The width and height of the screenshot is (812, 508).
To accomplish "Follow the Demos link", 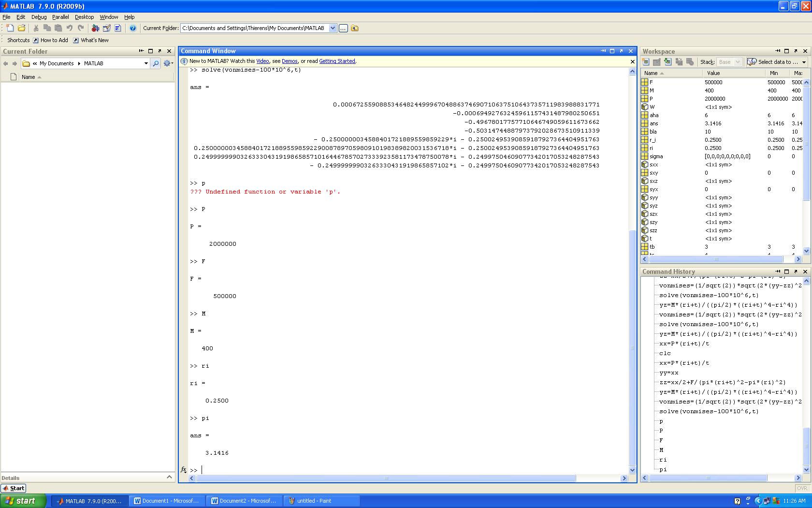I will pyautogui.click(x=290, y=61).
